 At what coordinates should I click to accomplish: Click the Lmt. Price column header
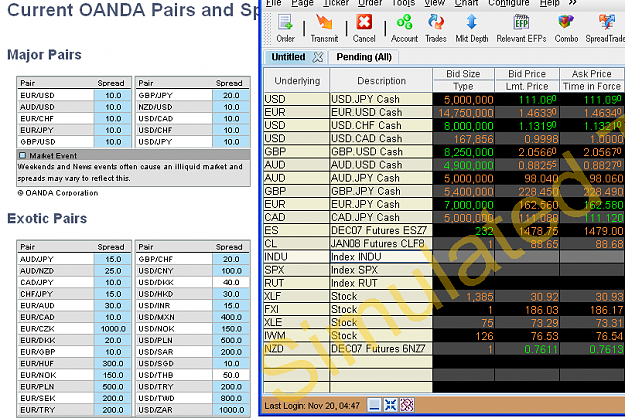tap(527, 86)
